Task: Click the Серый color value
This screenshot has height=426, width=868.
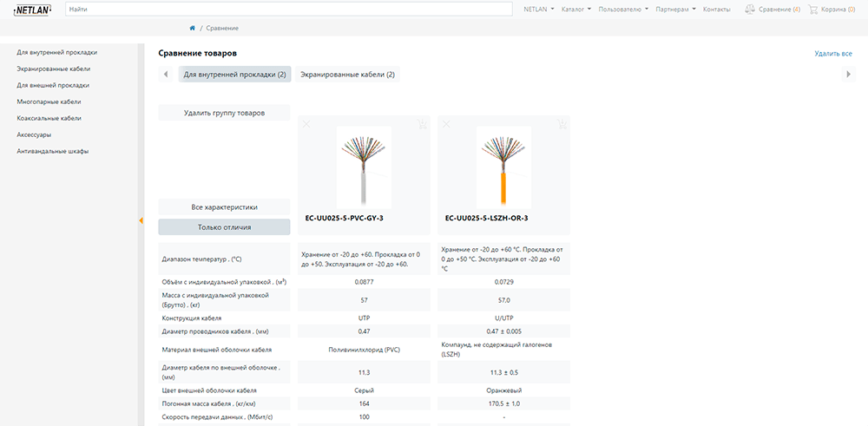Action: coord(364,390)
